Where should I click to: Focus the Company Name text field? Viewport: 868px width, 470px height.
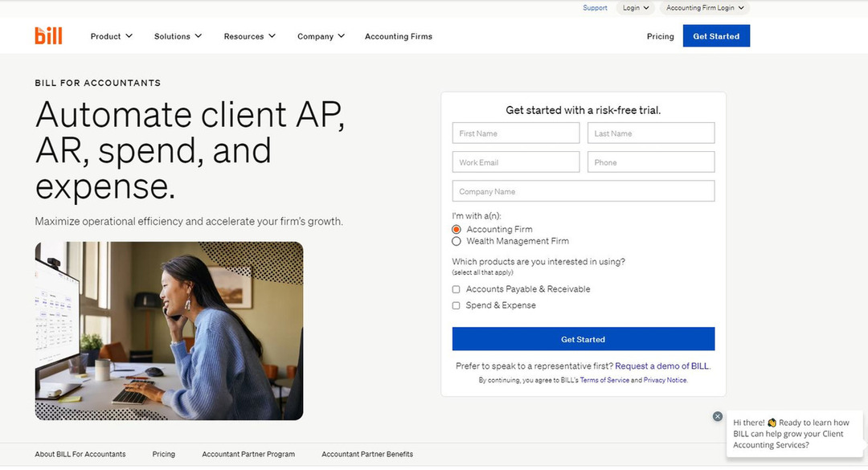[x=583, y=191]
